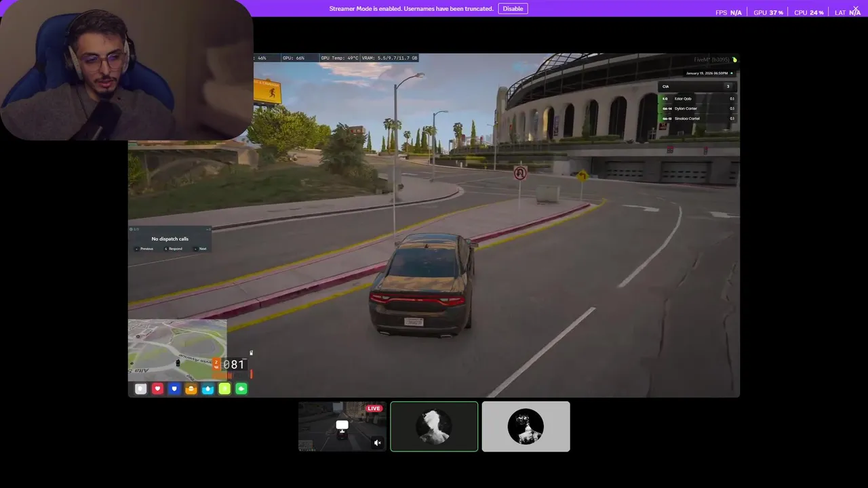Select Next in the dispatch panel

[201, 249]
